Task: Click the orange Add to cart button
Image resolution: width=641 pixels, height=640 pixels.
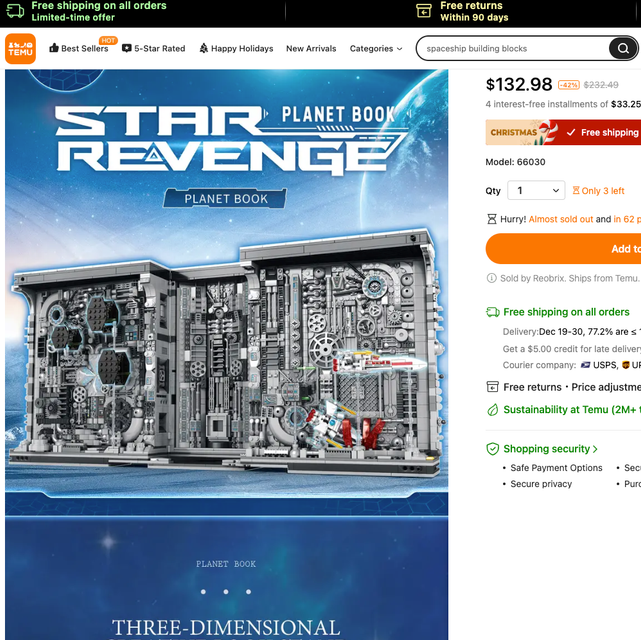Action: pos(563,248)
